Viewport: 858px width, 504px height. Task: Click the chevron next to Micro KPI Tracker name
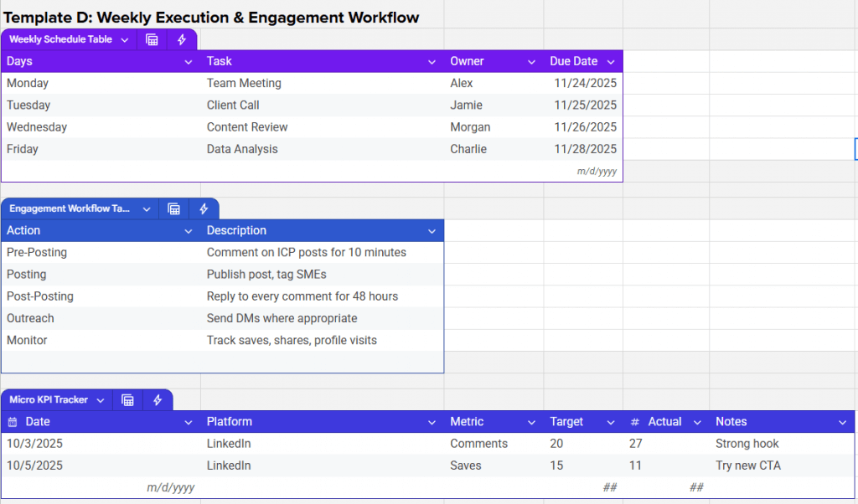pos(101,399)
